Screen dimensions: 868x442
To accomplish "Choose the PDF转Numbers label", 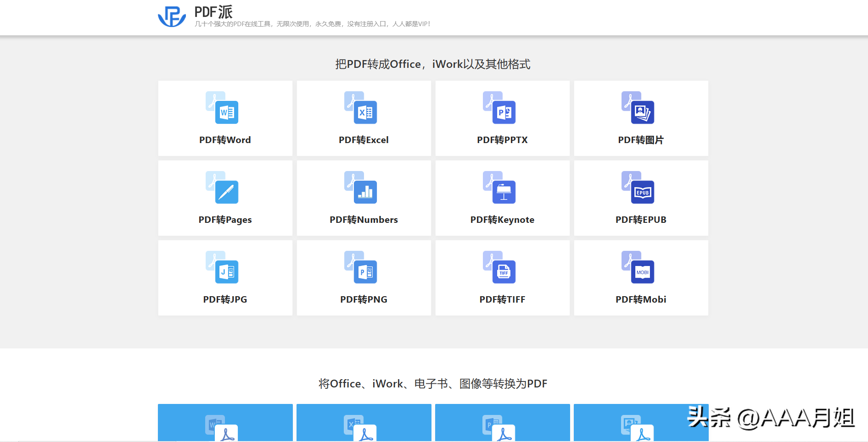I will coord(364,220).
